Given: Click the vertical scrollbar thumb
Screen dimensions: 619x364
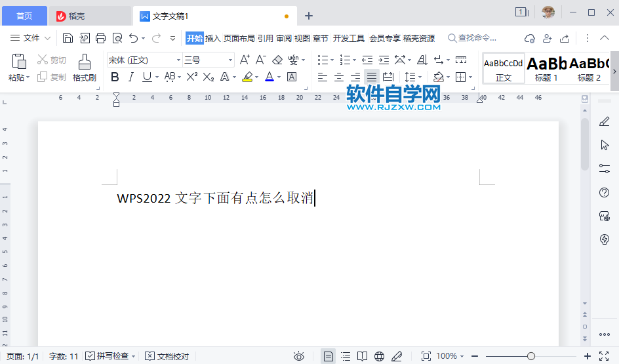Looking at the screenshot, I should coord(585,144).
